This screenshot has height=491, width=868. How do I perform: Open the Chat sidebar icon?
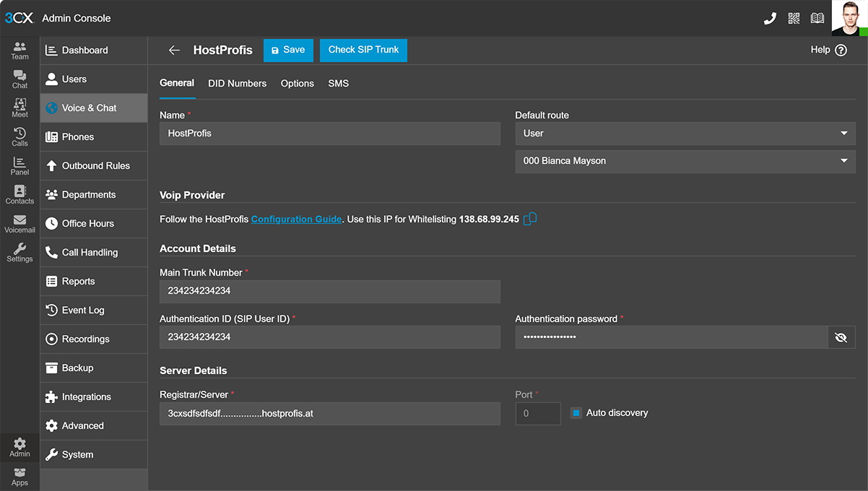point(19,79)
